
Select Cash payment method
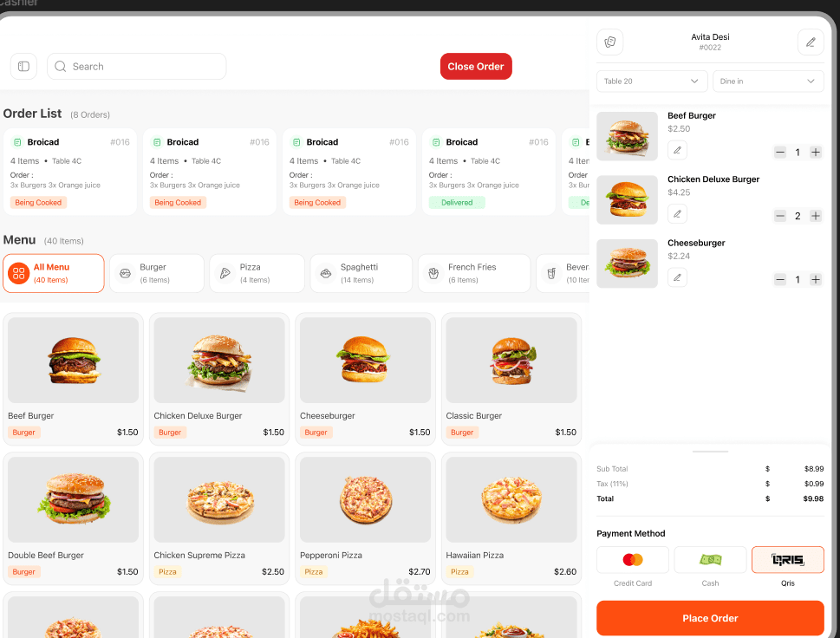pyautogui.click(x=710, y=560)
